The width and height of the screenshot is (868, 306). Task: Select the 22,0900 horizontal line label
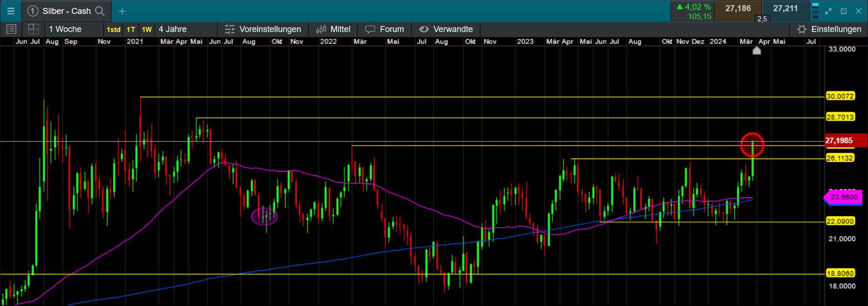(840, 221)
